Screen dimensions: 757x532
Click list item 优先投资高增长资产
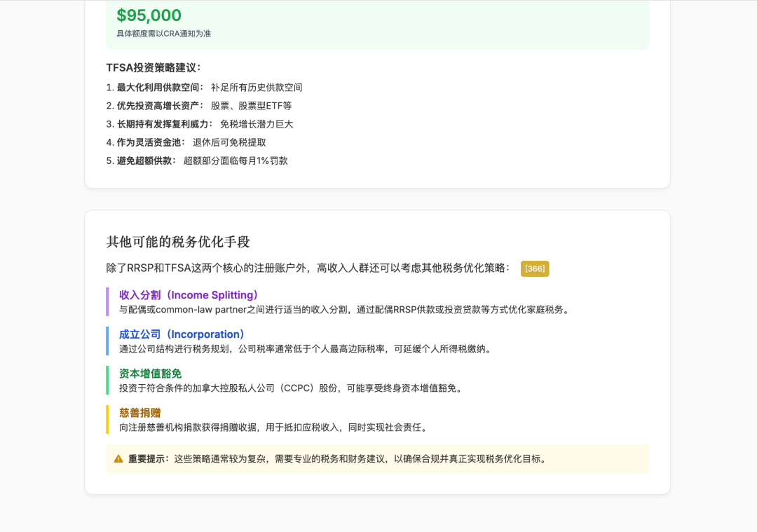click(x=199, y=106)
